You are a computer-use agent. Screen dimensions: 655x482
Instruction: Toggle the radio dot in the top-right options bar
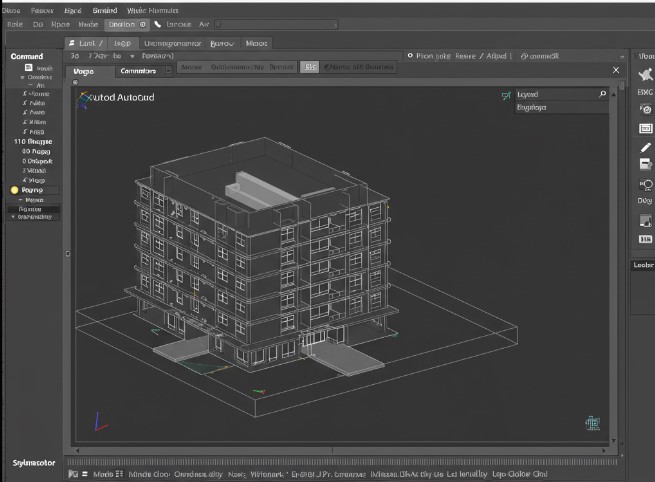point(411,57)
